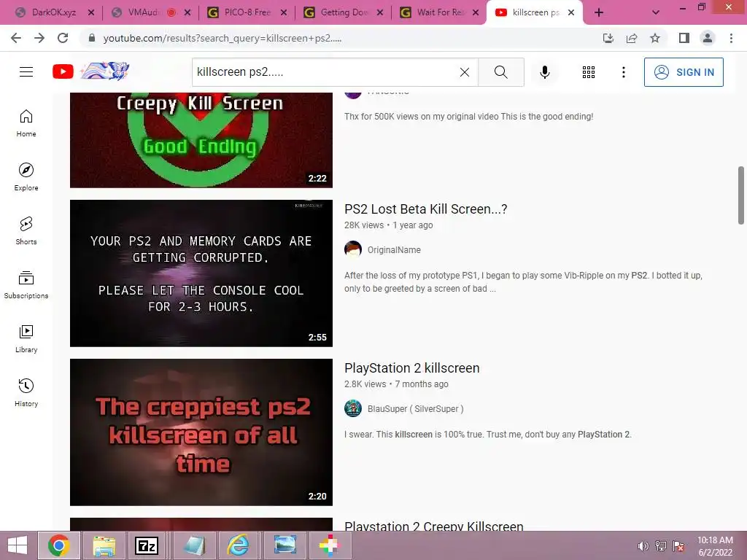
Task: Close the DarkOK.xyz tab
Action: tap(91, 12)
